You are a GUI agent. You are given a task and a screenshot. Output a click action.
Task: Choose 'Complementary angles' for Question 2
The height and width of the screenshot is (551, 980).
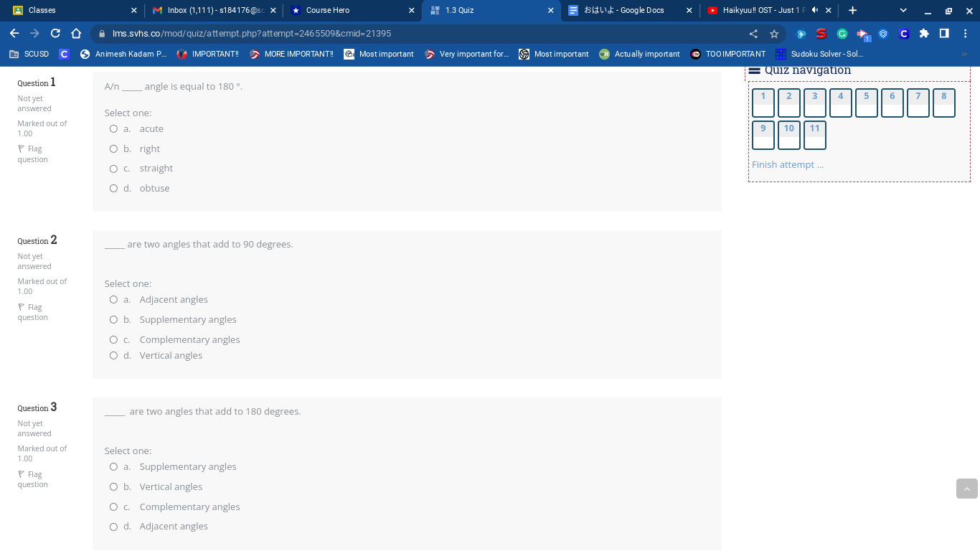pyautogui.click(x=113, y=339)
